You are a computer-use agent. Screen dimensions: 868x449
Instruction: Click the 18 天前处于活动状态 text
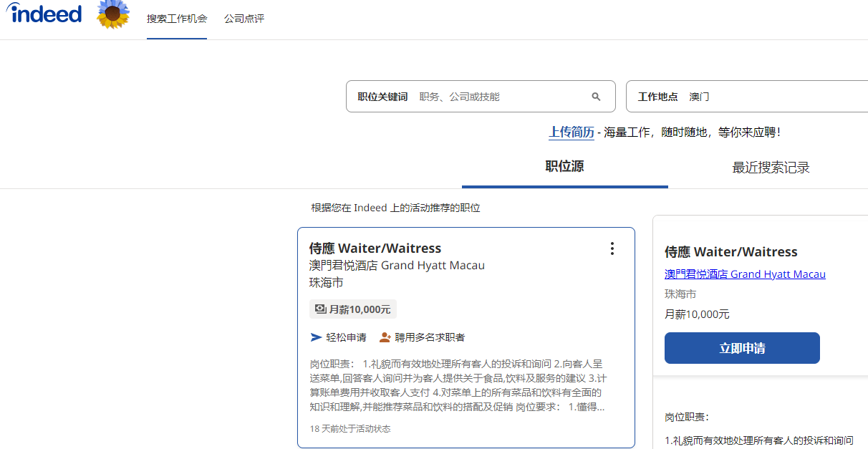[350, 429]
